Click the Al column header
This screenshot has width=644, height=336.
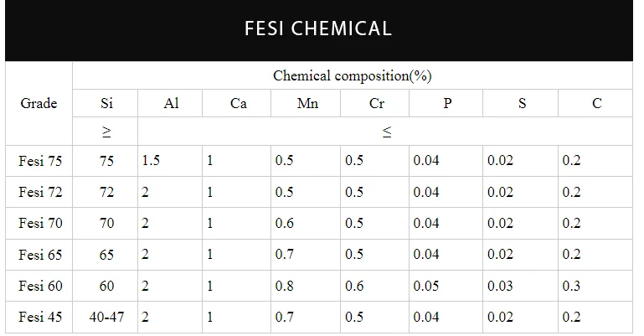pos(171,104)
